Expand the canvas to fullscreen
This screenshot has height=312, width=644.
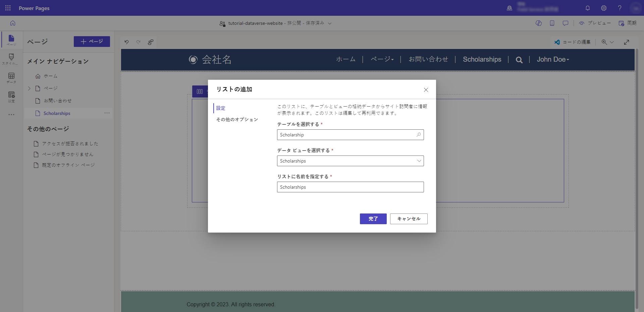click(x=627, y=42)
